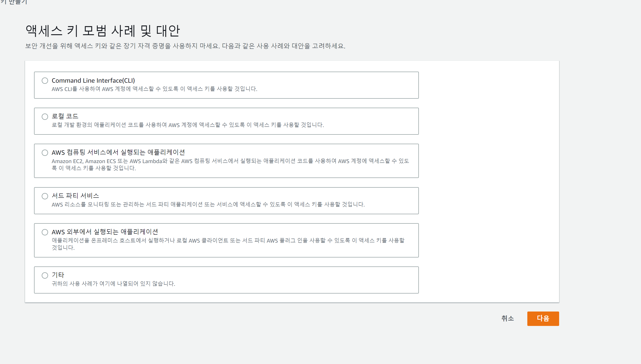
Task: Click the AWS 컴퓨팅 서비스에서 실행되는 애플리케이션 title
Action: (118, 152)
